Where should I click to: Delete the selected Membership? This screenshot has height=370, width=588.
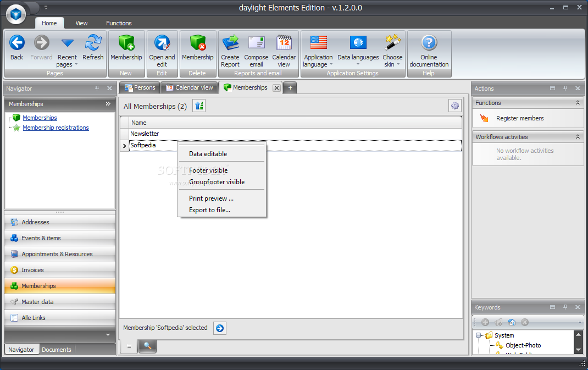point(198,47)
